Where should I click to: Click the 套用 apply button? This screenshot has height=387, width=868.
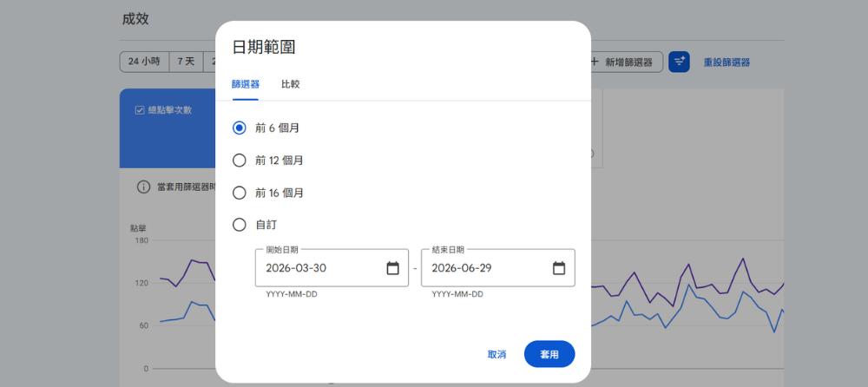click(549, 354)
